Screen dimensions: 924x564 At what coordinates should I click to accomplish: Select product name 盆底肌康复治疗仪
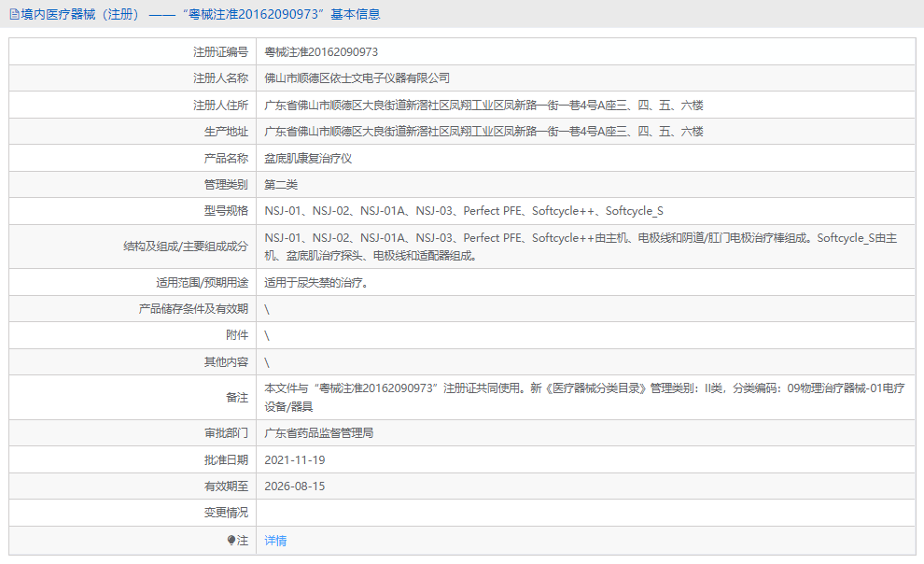click(308, 158)
